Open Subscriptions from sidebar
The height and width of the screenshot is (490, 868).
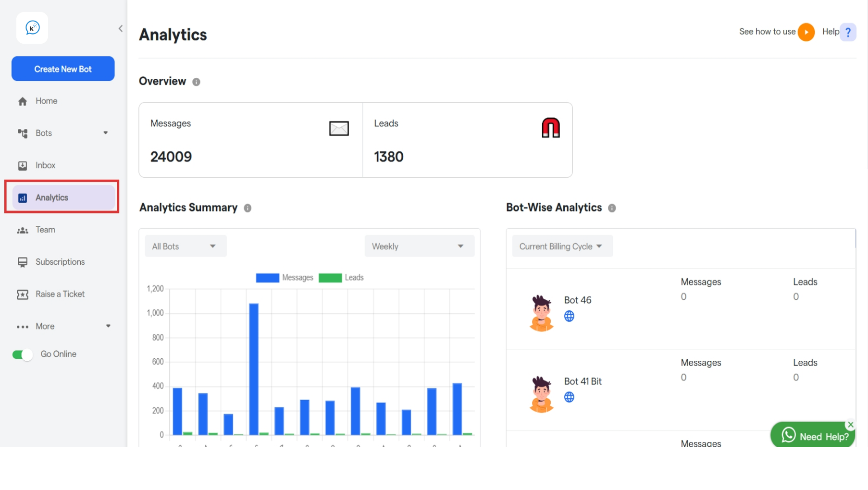(x=59, y=261)
